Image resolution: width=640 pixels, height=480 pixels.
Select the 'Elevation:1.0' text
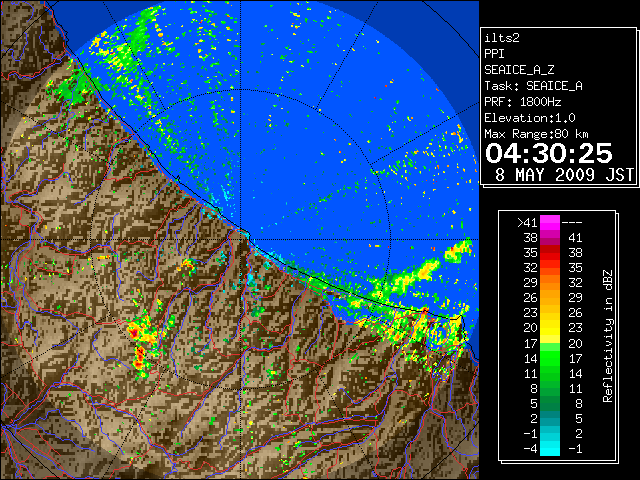coord(529,118)
